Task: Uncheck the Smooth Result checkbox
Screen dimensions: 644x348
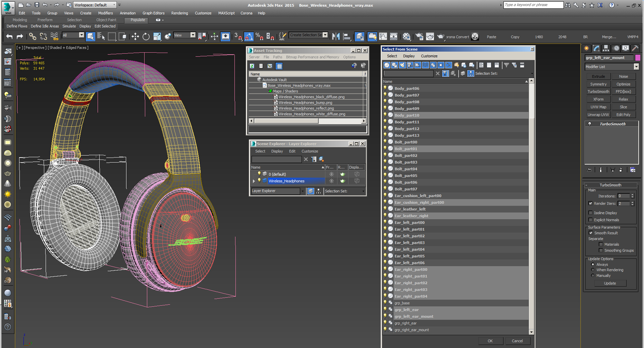Action: pyautogui.click(x=590, y=233)
